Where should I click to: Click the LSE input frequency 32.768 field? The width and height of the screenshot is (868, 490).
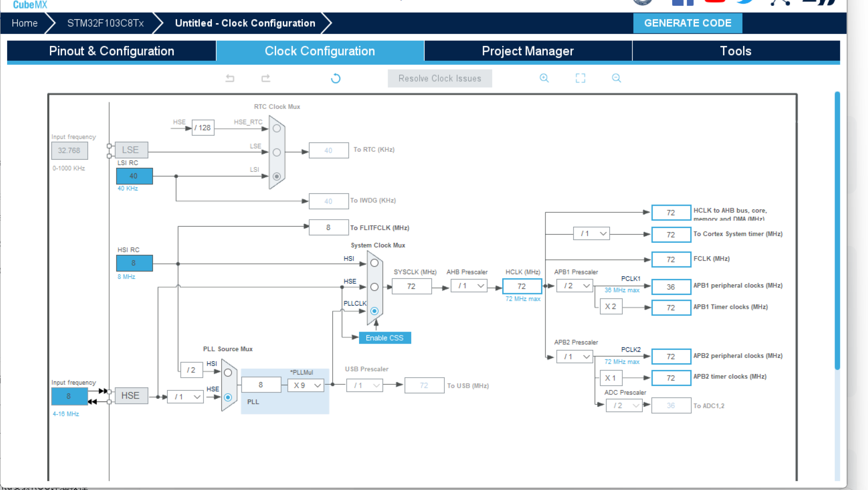pyautogui.click(x=69, y=151)
